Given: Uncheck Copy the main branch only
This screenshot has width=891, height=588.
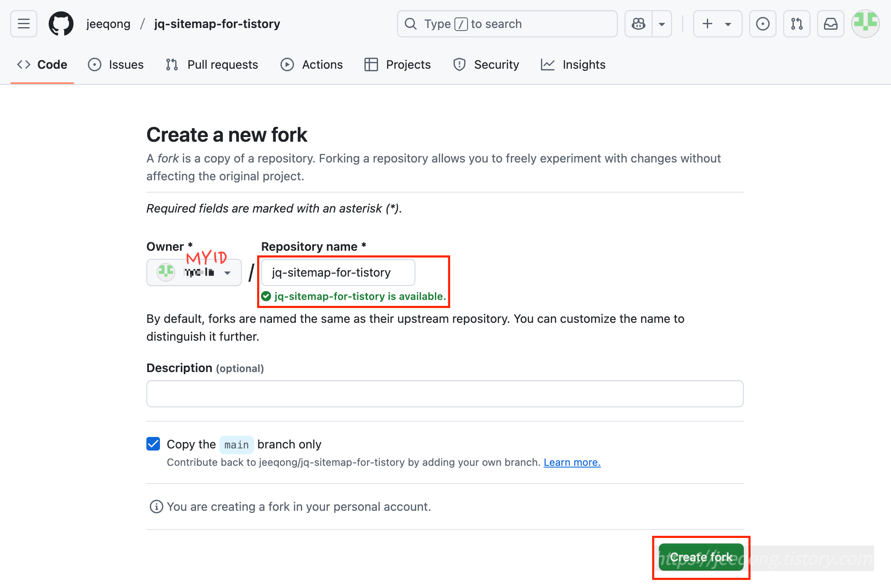Looking at the screenshot, I should pyautogui.click(x=153, y=444).
